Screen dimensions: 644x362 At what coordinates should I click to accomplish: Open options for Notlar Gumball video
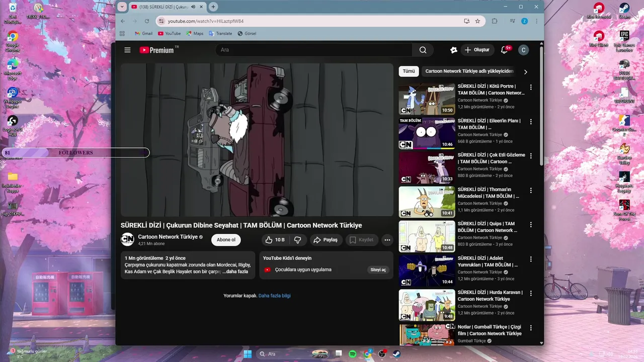point(530,327)
